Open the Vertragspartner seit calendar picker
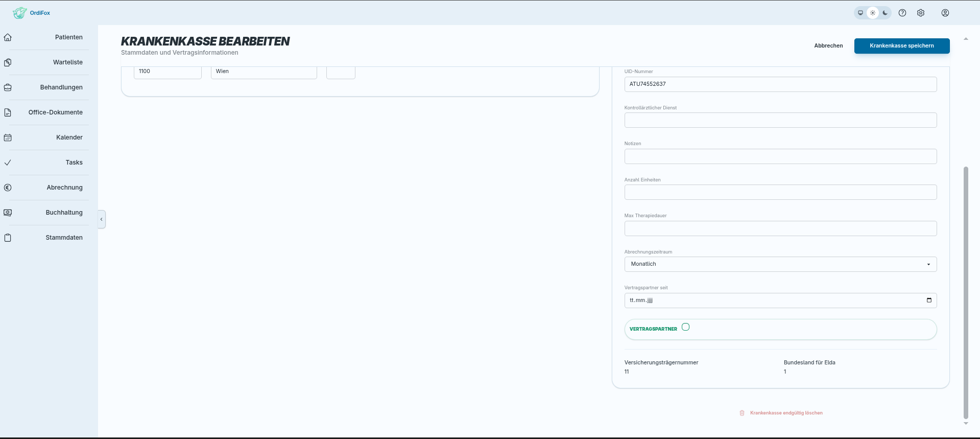This screenshot has width=980, height=439. (x=929, y=300)
